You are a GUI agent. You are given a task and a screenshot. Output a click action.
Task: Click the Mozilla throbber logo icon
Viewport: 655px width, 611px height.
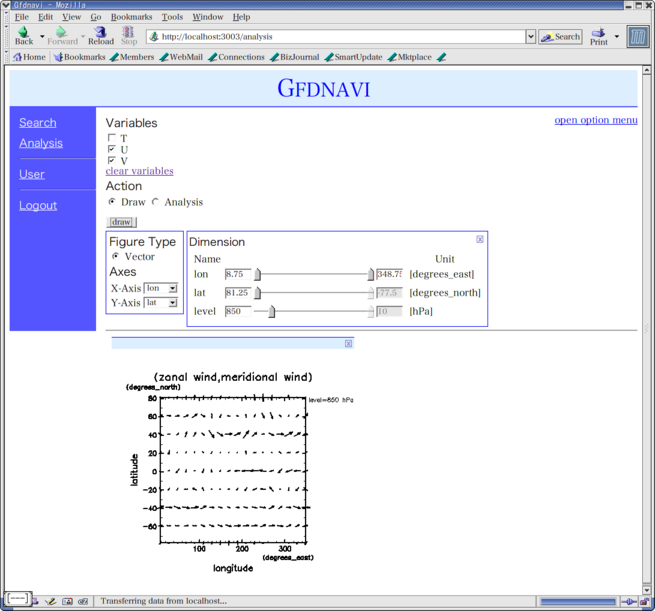[x=637, y=36]
